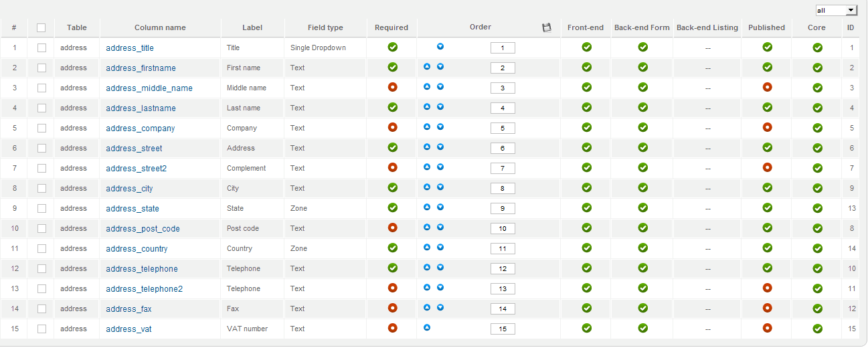Click the save order disk icon
This screenshot has height=352, width=868.
pos(546,27)
